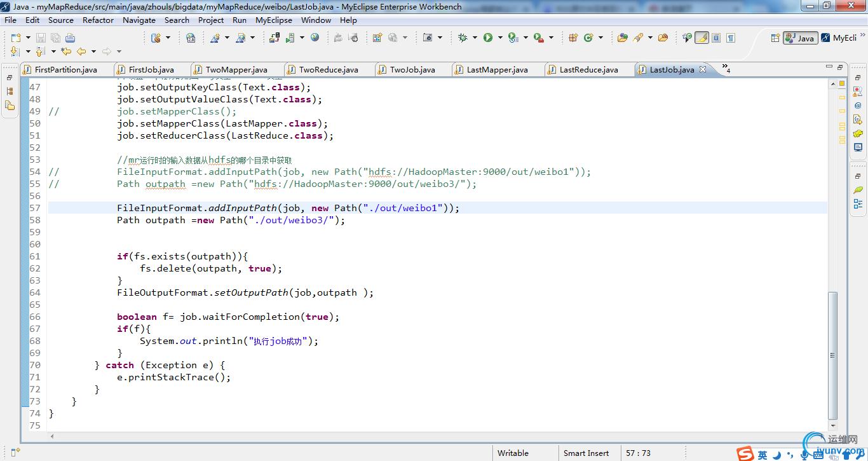The width and height of the screenshot is (868, 461).
Task: Open the Javadoc @ view icon
Action: 858,106
